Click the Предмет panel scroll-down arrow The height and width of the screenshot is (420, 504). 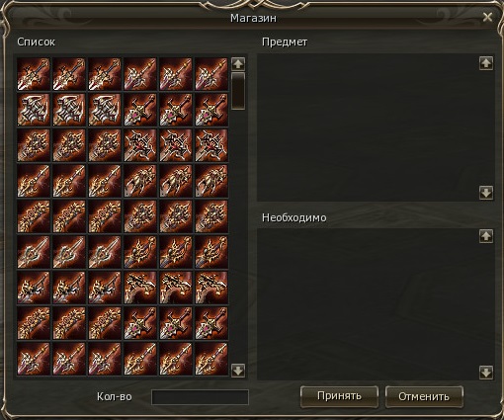486,193
